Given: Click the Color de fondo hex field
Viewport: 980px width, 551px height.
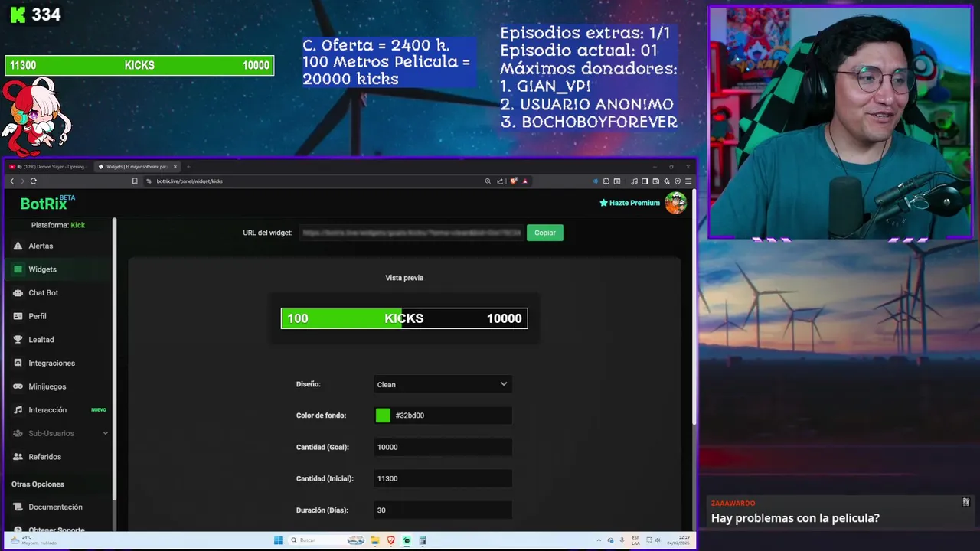Looking at the screenshot, I should (x=443, y=416).
